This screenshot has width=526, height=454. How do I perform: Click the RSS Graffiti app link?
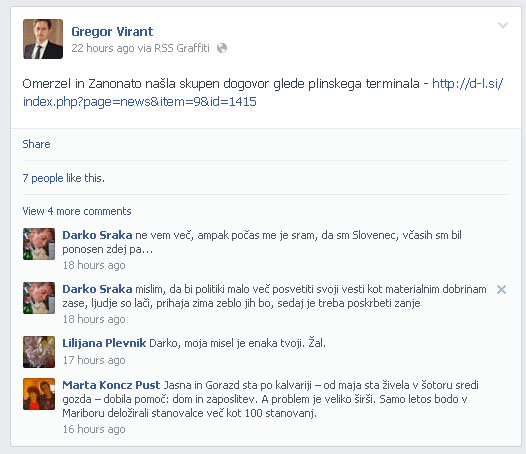click(x=181, y=48)
